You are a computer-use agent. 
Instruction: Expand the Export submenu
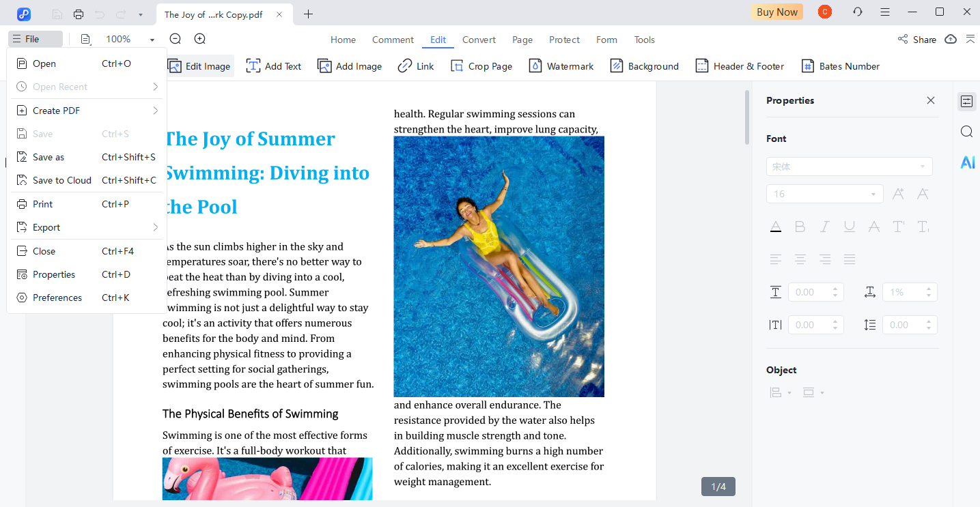[x=47, y=227]
